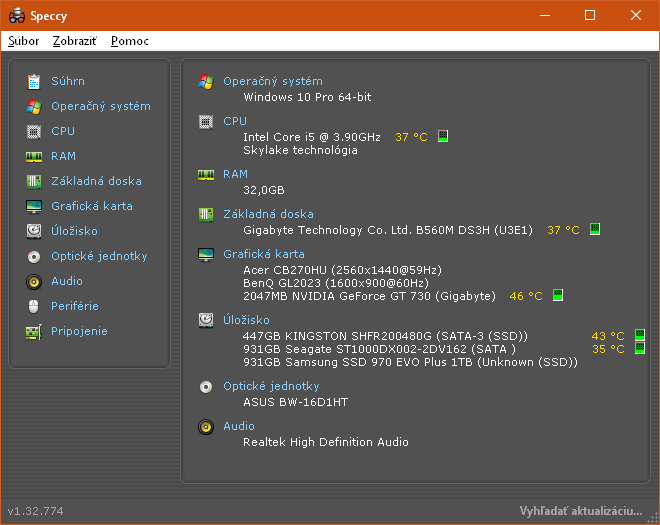Viewport: 660px width, 525px height.
Task: Click the Grafická karta monitor icon in sidebar
Action: coord(34,206)
